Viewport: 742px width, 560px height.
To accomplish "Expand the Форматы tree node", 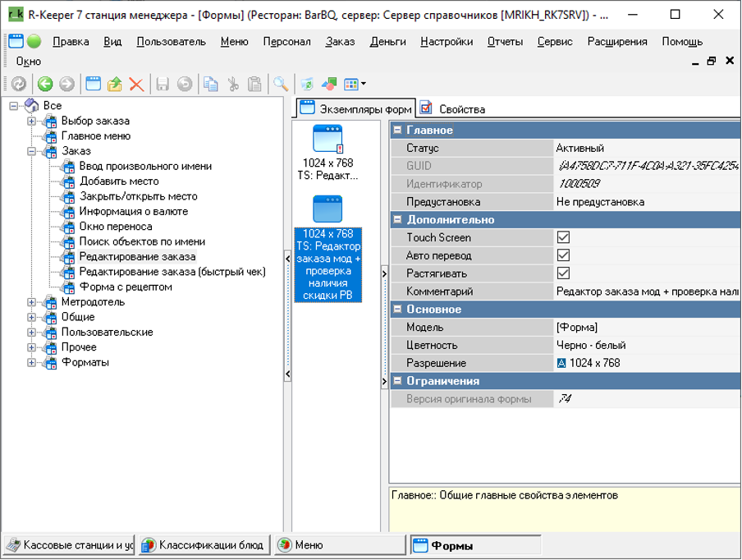I will point(31,363).
